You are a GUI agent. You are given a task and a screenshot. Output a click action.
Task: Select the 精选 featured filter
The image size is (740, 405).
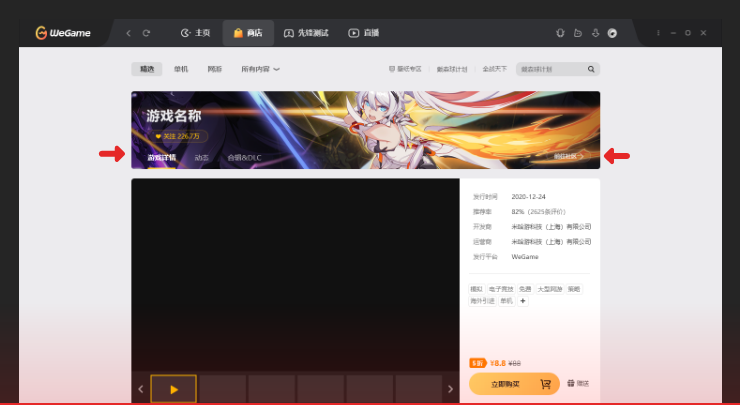147,69
